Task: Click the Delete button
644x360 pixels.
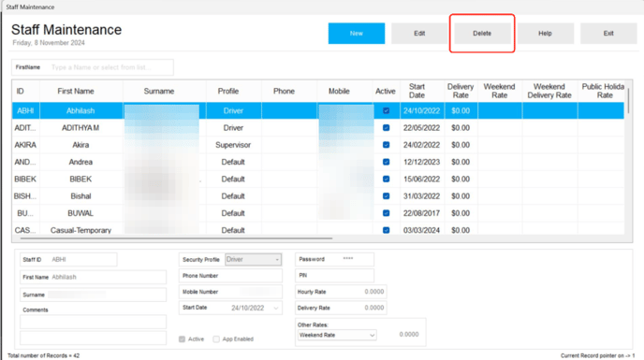Action: (x=482, y=34)
